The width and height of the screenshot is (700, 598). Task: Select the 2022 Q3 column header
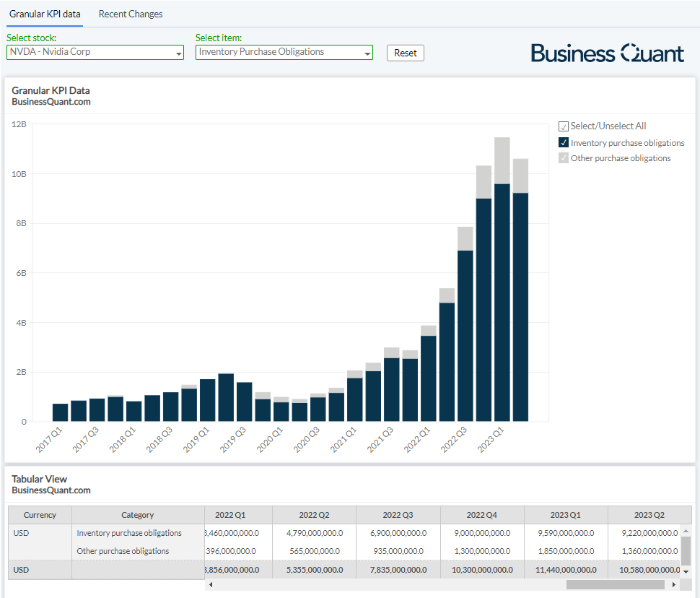tap(398, 515)
